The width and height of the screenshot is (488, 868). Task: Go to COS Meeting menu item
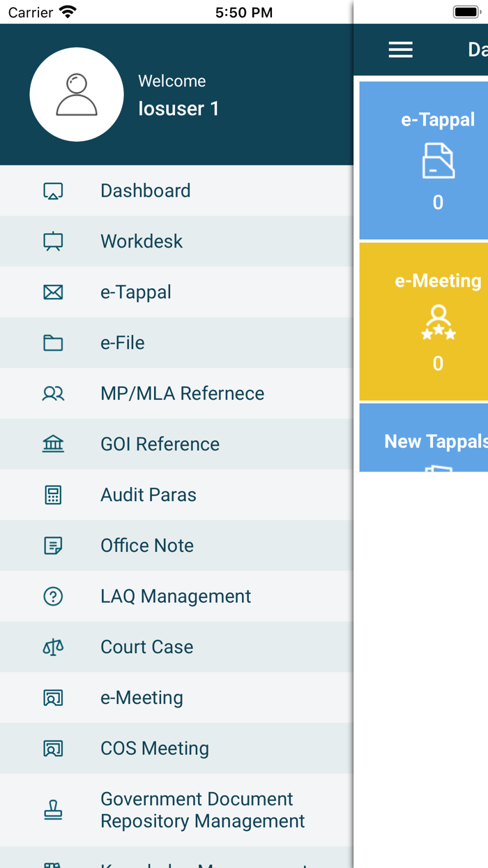[176, 748]
